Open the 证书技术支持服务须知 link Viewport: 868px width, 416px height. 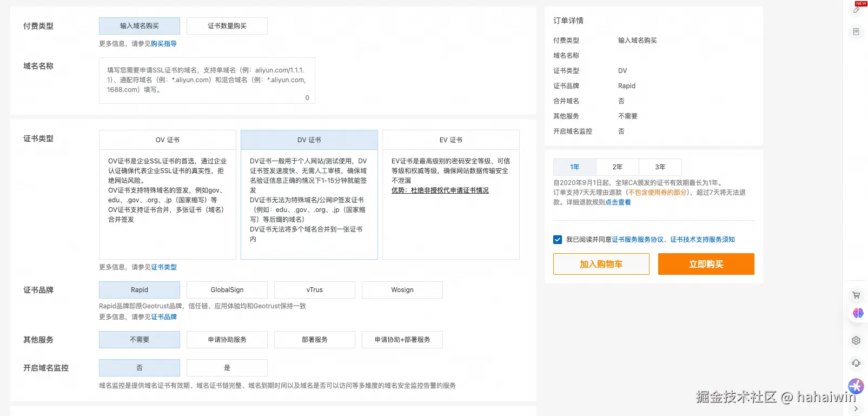pos(703,240)
